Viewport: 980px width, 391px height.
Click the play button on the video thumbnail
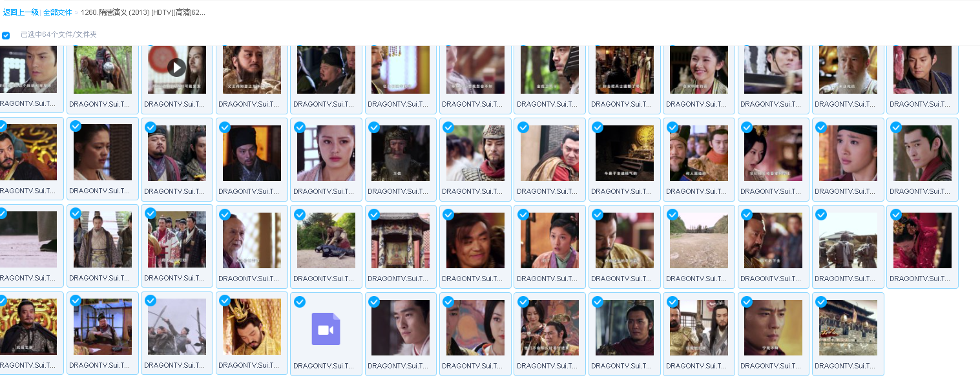[176, 67]
